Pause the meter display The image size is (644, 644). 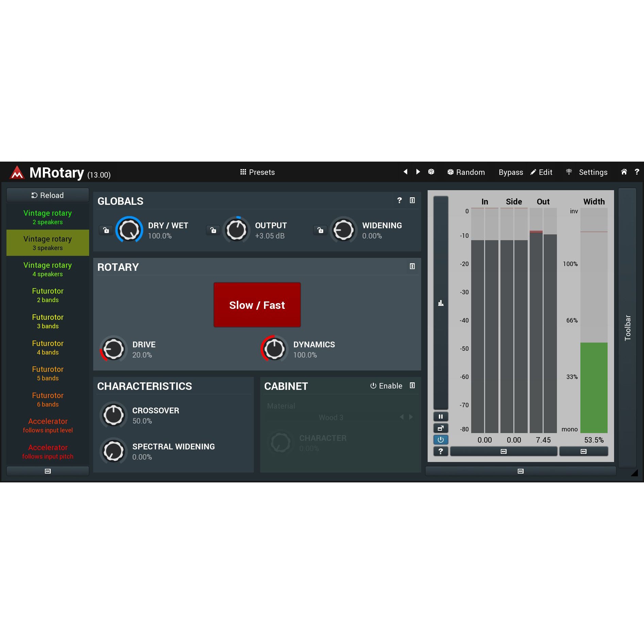coord(441,417)
